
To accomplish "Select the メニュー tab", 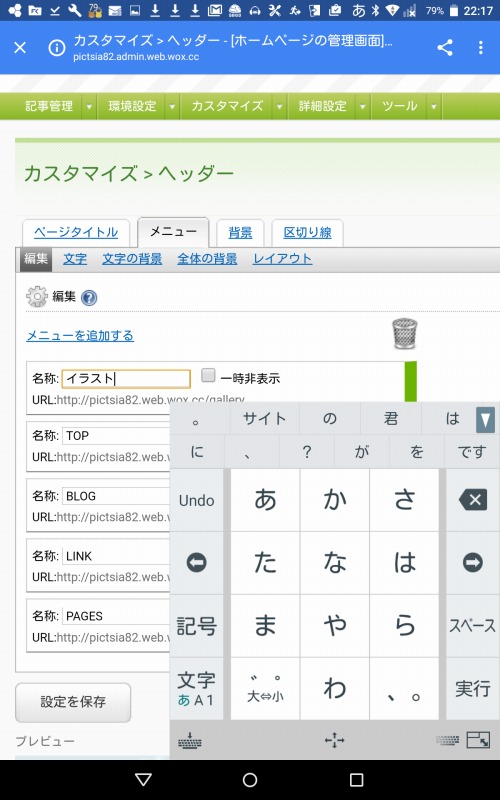I will 173,232.
